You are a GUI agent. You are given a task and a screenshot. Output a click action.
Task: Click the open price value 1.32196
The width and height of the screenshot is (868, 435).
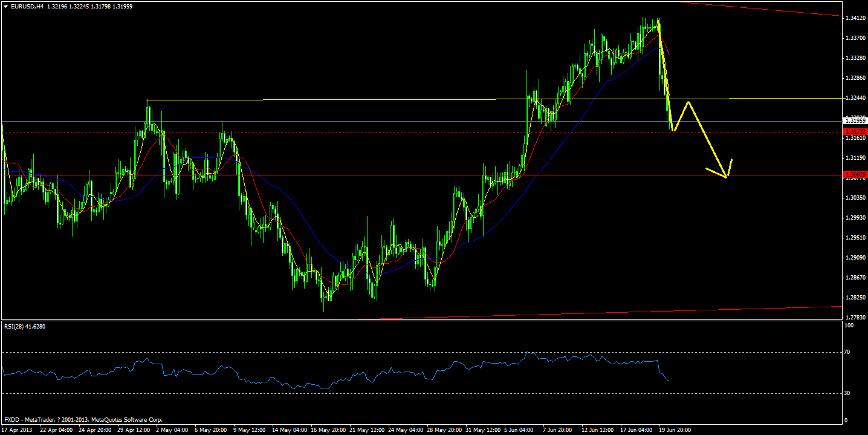58,6
